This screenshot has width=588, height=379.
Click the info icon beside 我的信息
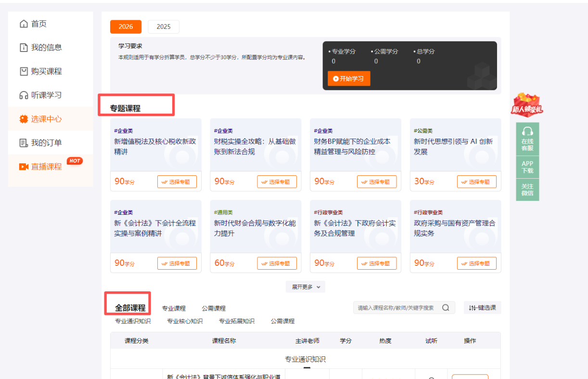click(24, 48)
